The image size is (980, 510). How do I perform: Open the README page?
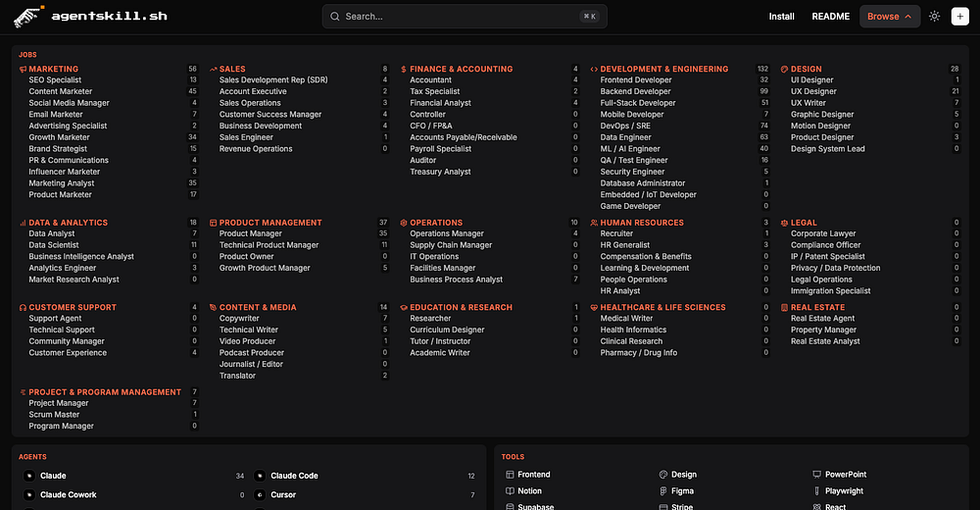point(831,17)
